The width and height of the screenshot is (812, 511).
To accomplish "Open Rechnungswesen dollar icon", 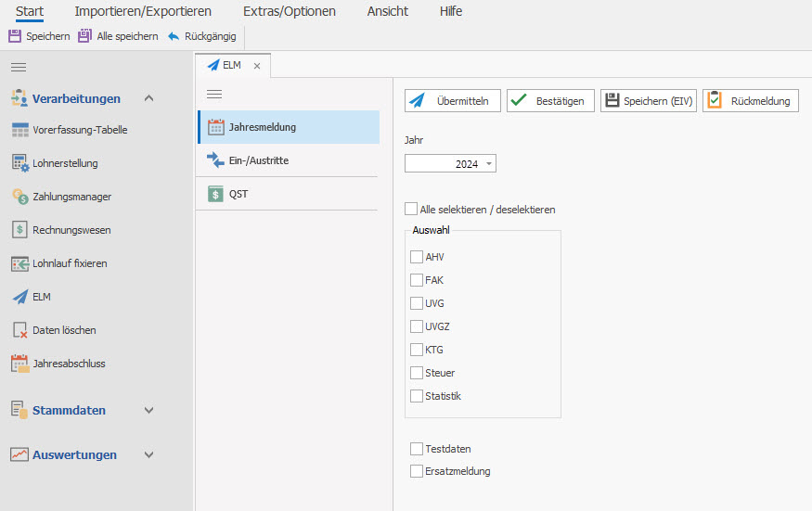I will point(19,230).
